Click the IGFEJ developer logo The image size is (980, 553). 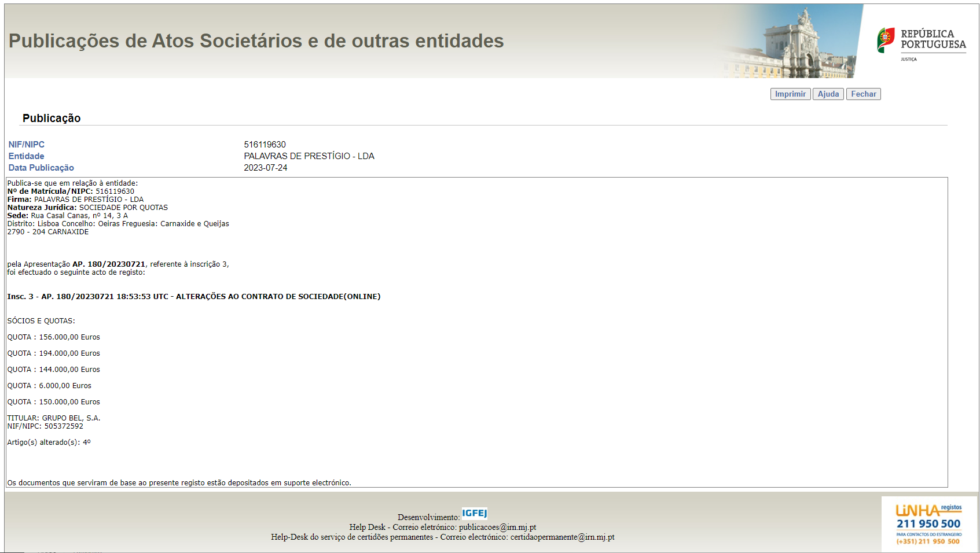(x=474, y=514)
